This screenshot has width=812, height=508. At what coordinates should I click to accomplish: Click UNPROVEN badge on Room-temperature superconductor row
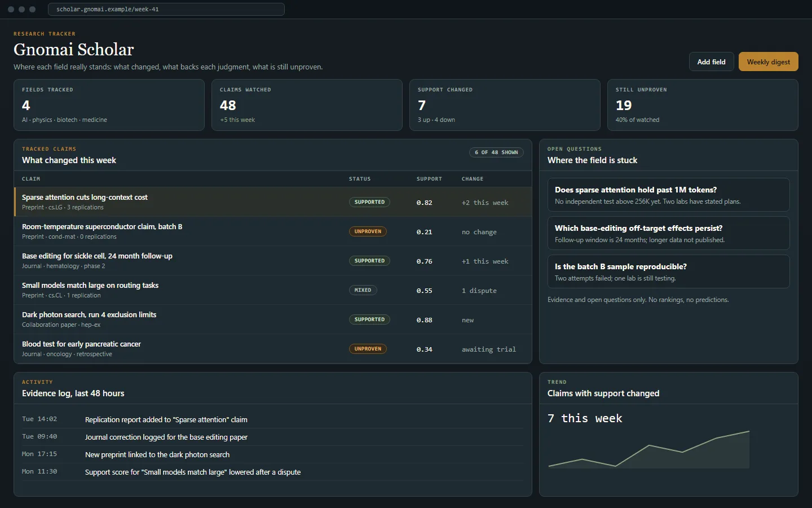(368, 231)
